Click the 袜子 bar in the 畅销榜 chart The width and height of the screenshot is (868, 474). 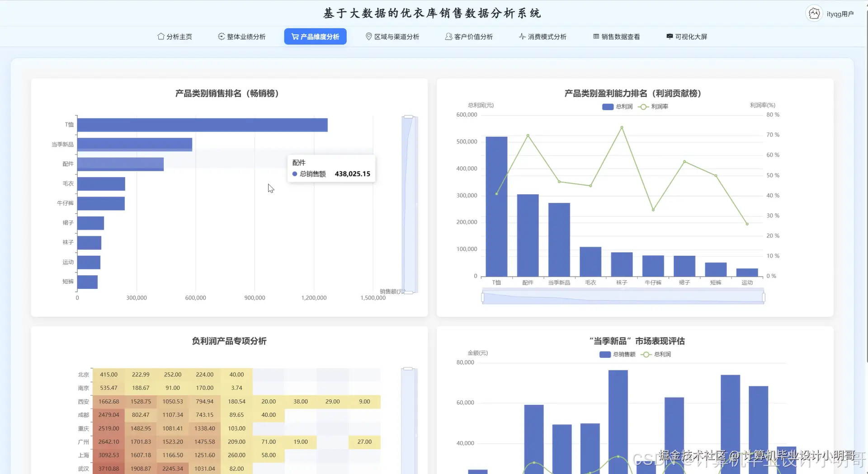pyautogui.click(x=89, y=243)
